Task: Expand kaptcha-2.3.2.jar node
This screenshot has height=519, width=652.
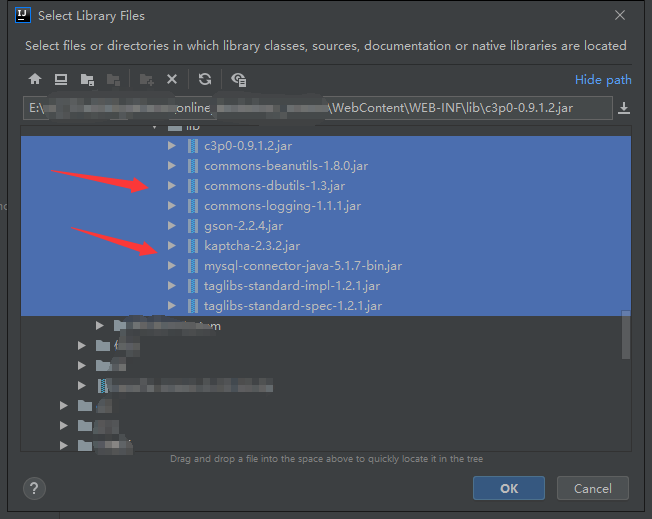Action: [x=171, y=246]
